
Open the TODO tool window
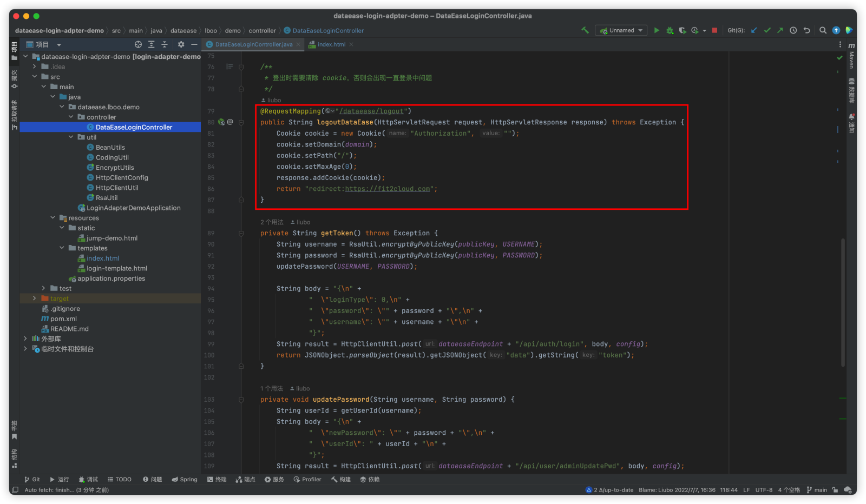point(120,479)
